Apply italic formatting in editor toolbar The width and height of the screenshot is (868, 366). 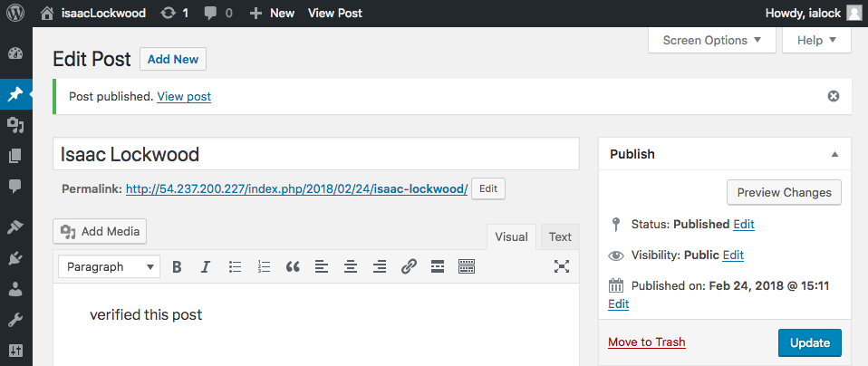point(206,266)
